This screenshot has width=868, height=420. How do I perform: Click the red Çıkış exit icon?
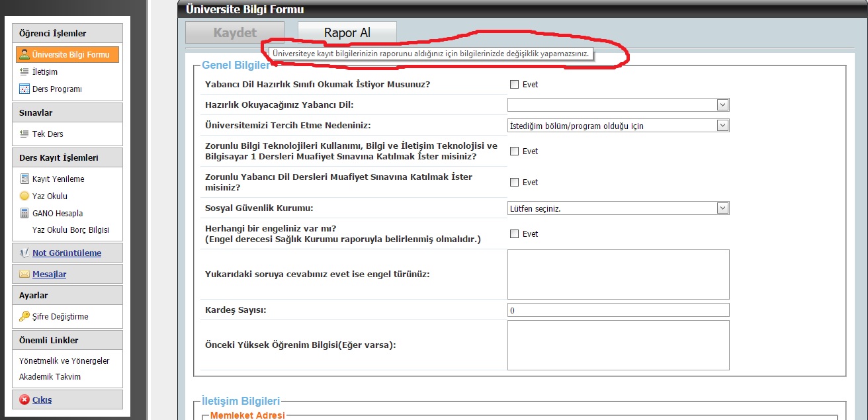pos(24,399)
